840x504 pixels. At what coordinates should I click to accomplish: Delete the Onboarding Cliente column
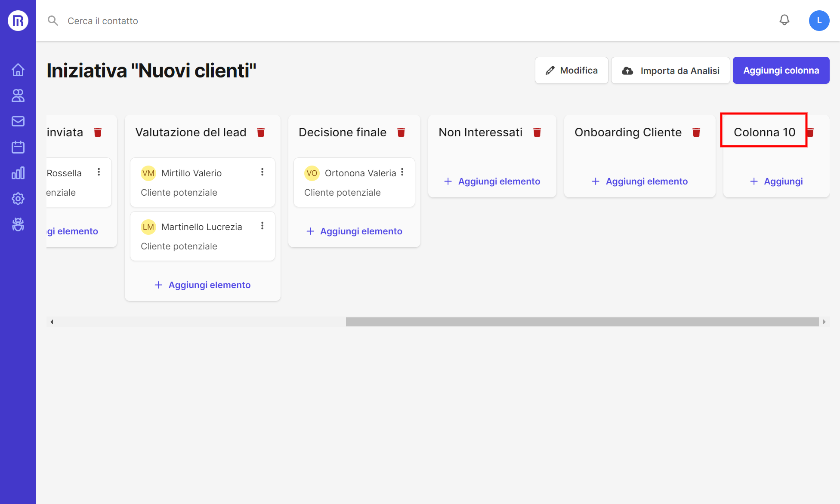(x=696, y=132)
